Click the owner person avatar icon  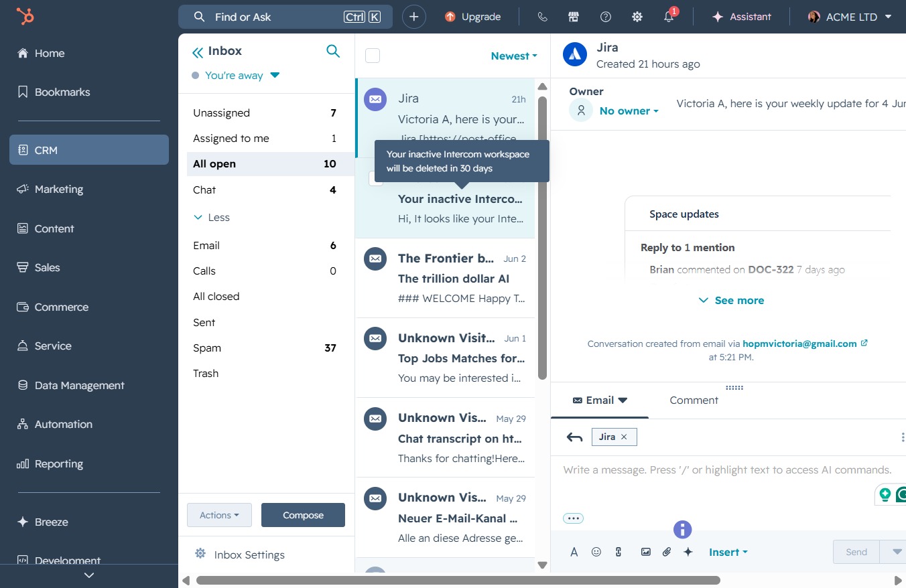click(581, 110)
